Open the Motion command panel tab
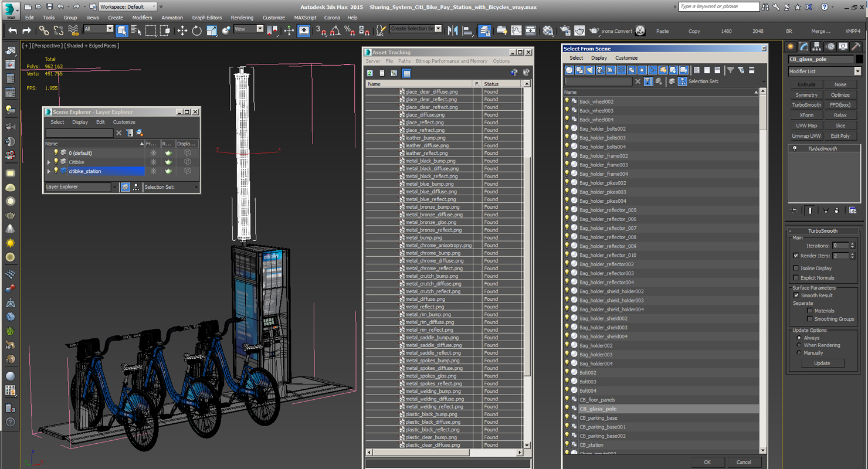This screenshot has width=868, height=469. (830, 46)
